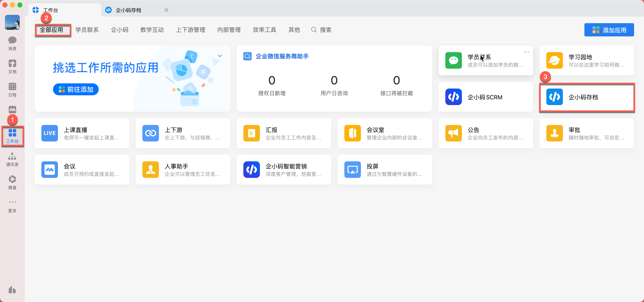
Task: Click the 搜索 search field
Action: pyautogui.click(x=321, y=30)
